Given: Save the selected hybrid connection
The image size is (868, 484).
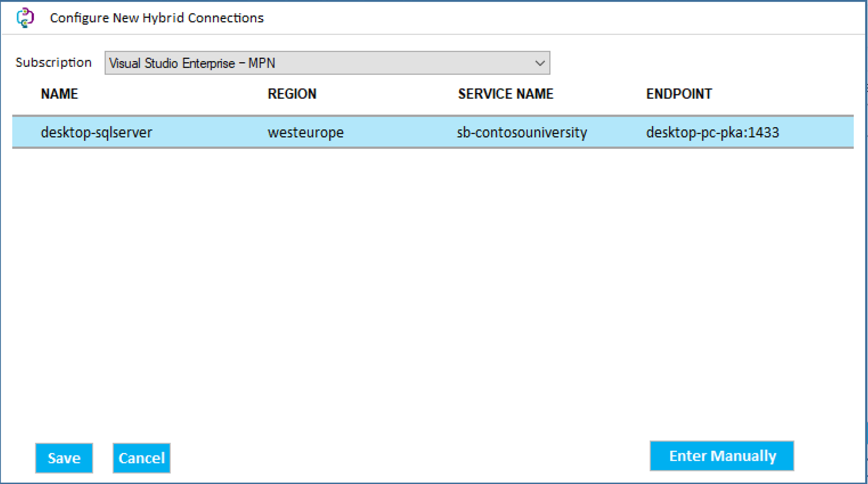Looking at the screenshot, I should (x=64, y=458).
